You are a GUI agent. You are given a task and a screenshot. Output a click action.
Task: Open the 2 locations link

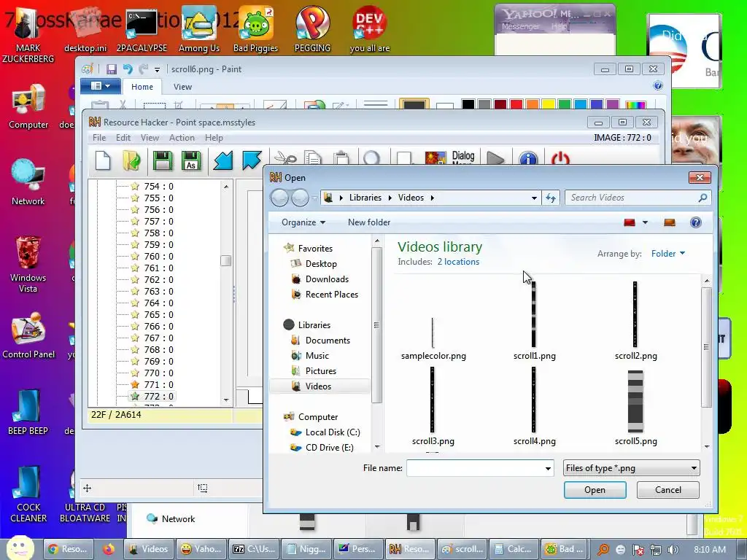point(458,262)
